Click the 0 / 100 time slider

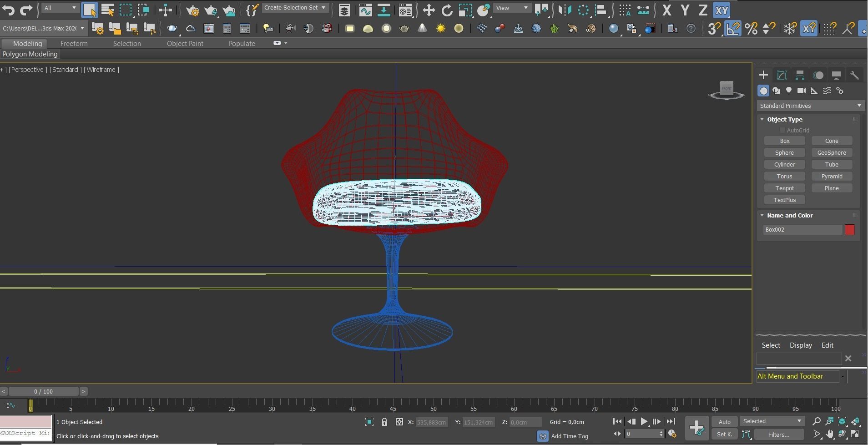[43, 391]
